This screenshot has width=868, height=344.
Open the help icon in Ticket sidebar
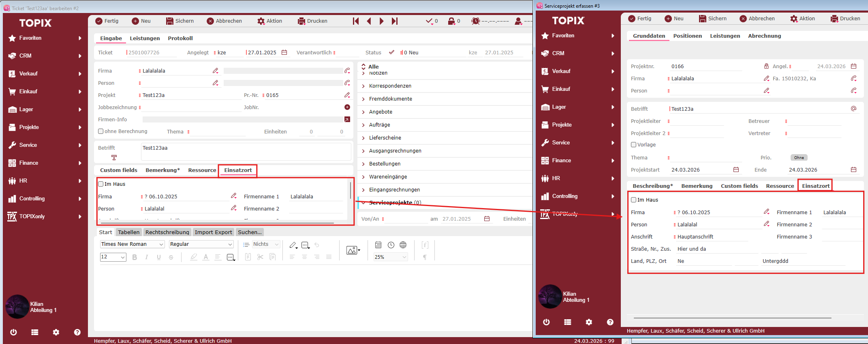point(77,332)
